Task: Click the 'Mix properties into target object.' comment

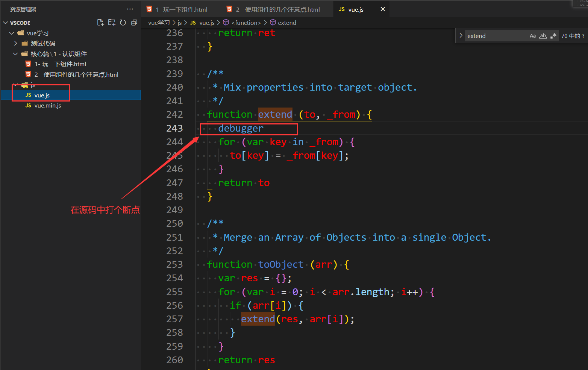Action: (320, 87)
